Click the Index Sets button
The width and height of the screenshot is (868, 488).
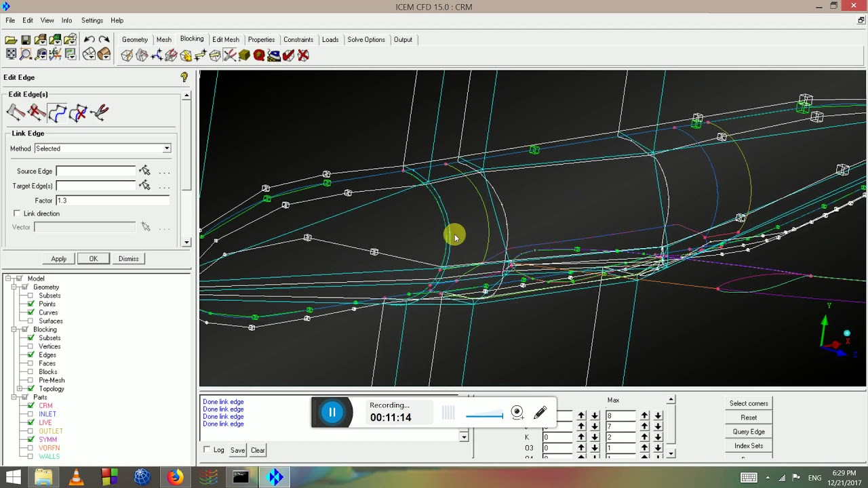pos(749,446)
